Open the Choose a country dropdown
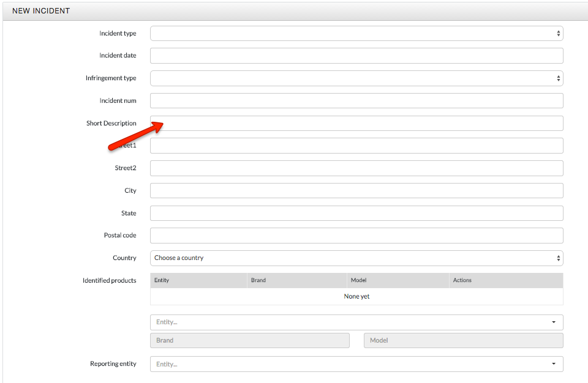This screenshot has height=383, width=588. tap(355, 258)
